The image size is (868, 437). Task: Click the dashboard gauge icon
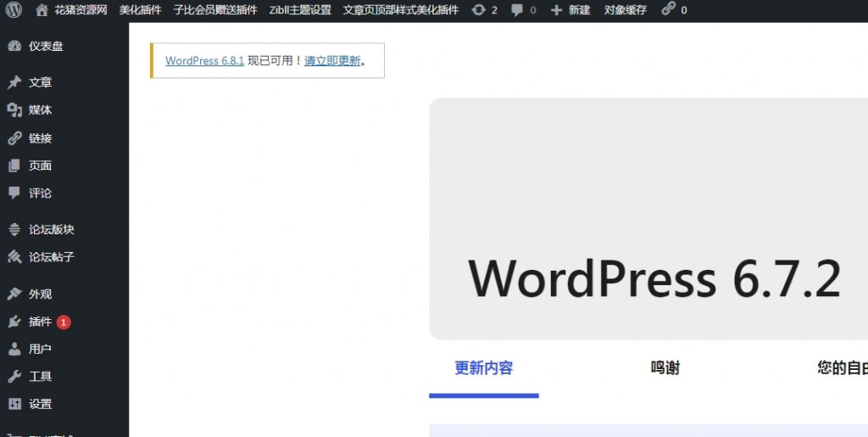coord(14,46)
